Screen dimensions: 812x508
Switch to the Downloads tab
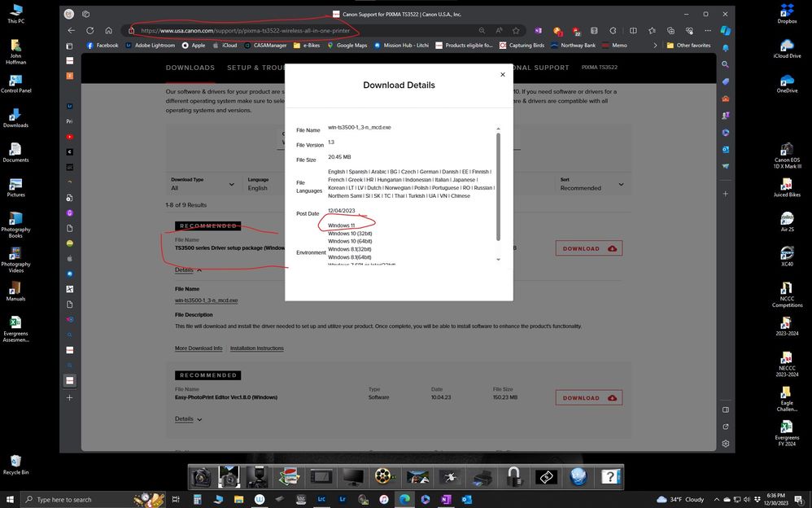click(x=190, y=68)
